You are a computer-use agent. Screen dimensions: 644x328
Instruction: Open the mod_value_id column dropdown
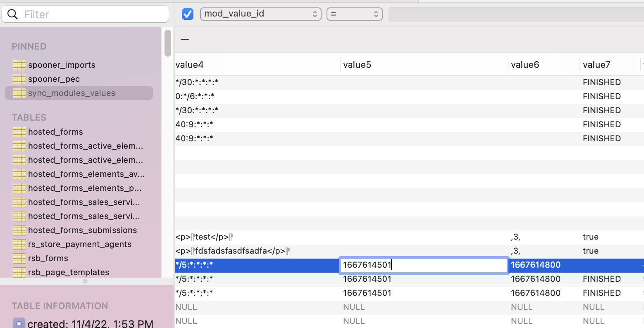coord(260,14)
